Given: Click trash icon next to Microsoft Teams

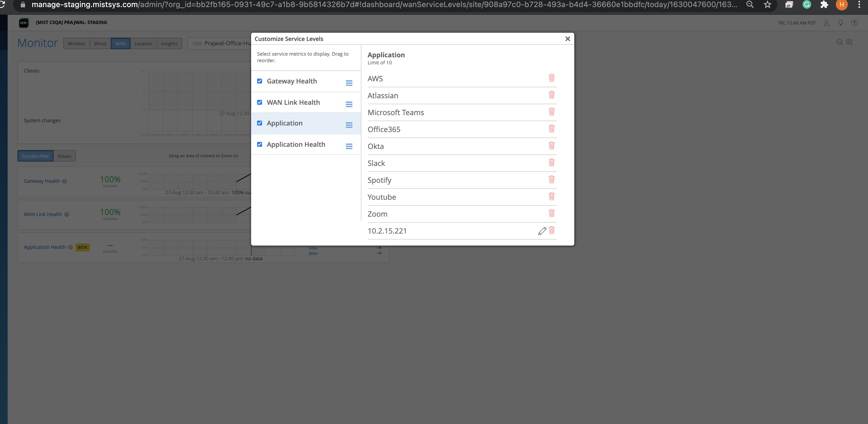Looking at the screenshot, I should 551,112.
